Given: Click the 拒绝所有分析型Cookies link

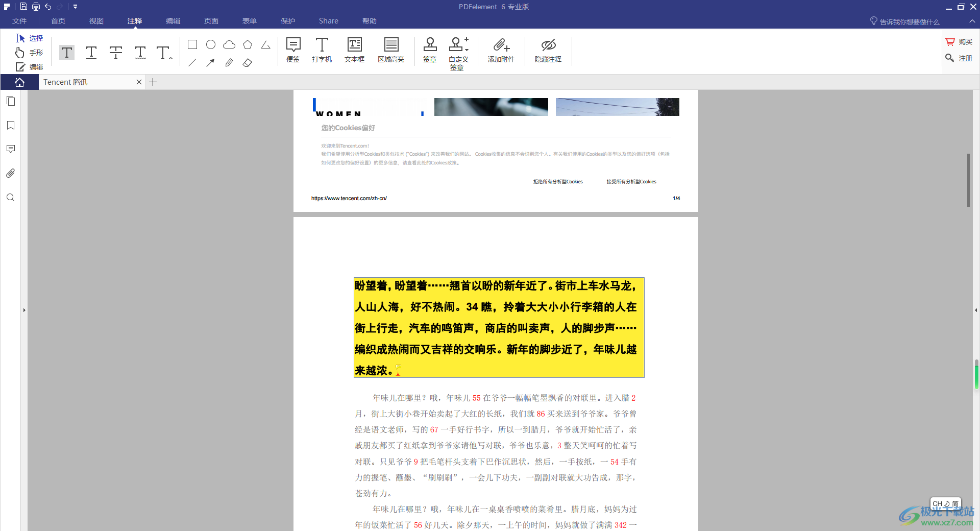Looking at the screenshot, I should pos(558,182).
